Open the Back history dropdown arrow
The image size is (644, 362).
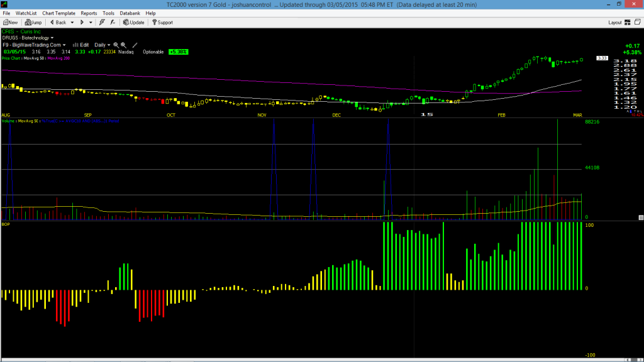click(72, 23)
